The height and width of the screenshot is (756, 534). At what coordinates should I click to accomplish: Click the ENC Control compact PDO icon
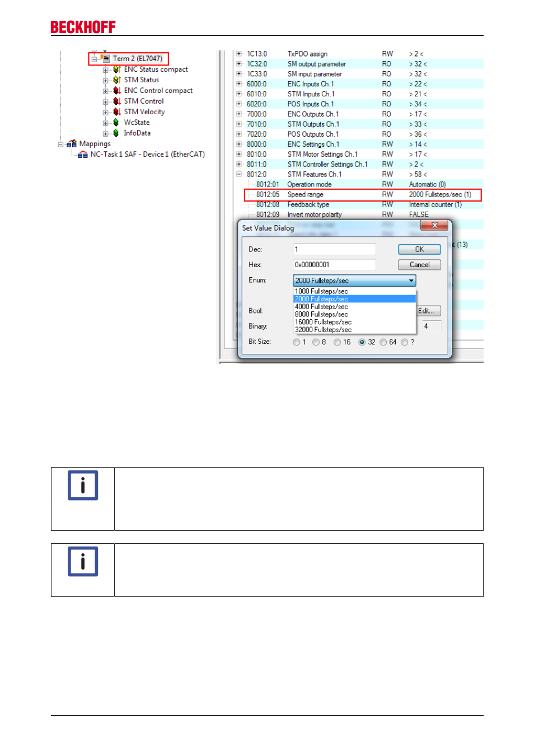pyautogui.click(x=116, y=91)
